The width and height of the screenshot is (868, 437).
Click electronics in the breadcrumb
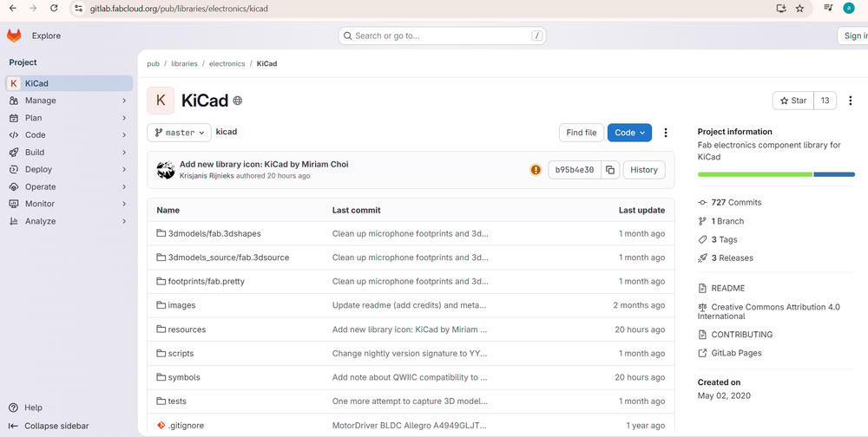227,64
